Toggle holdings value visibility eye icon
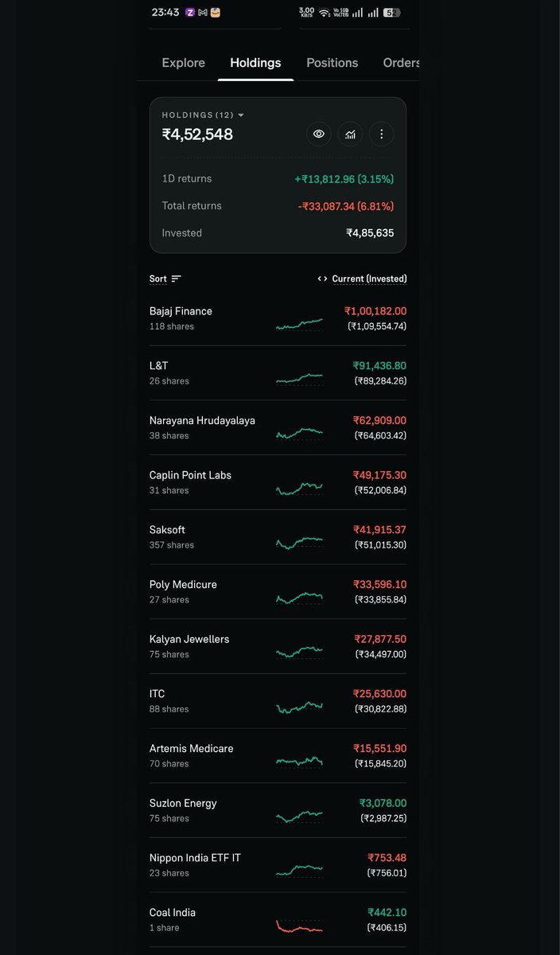Image resolution: width=560 pixels, height=955 pixels. coord(319,134)
